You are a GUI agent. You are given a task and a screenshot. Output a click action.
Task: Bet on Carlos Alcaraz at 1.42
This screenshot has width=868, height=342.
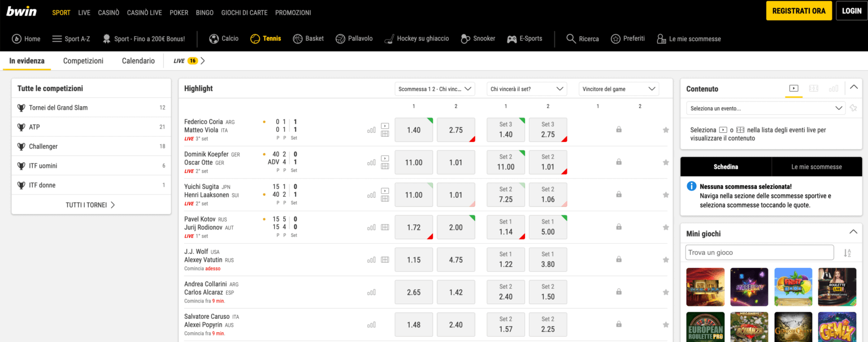tap(456, 292)
